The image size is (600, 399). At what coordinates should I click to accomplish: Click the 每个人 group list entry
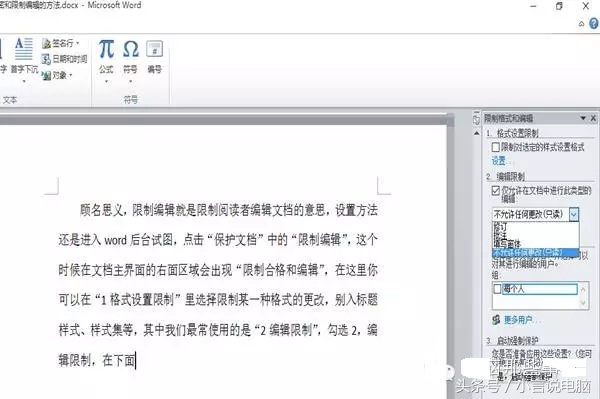tap(540, 289)
